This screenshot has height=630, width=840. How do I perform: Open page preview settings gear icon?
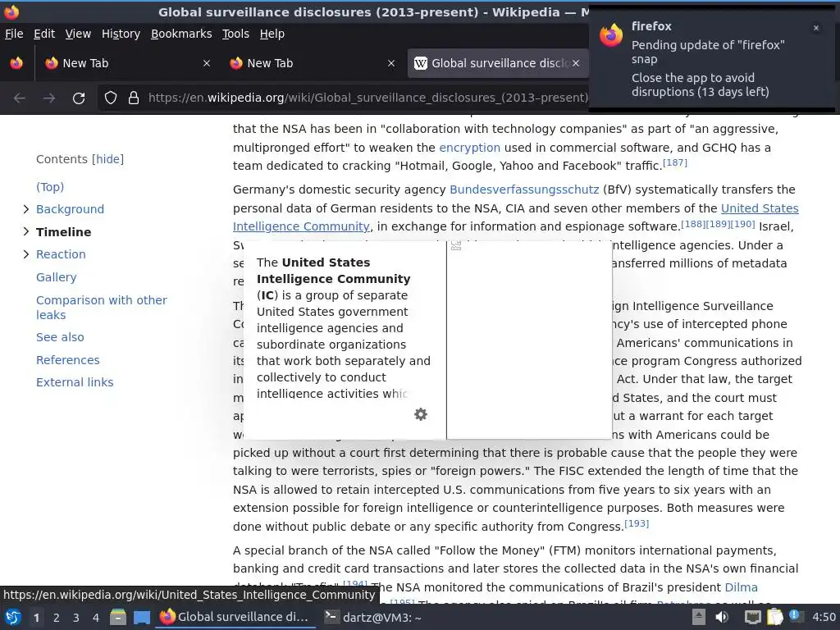pos(421,414)
